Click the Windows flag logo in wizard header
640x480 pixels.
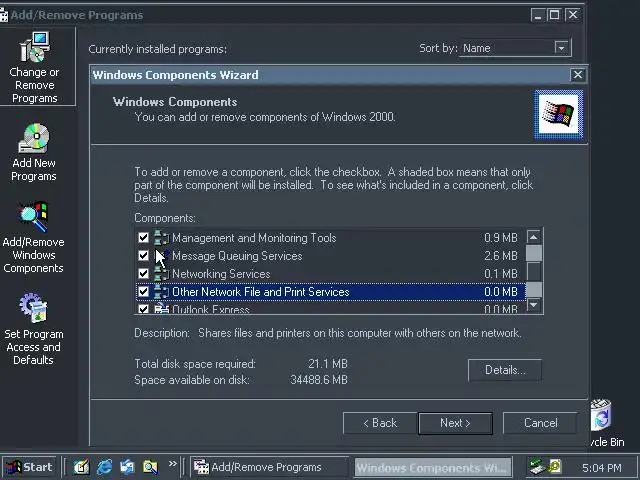(x=559, y=115)
